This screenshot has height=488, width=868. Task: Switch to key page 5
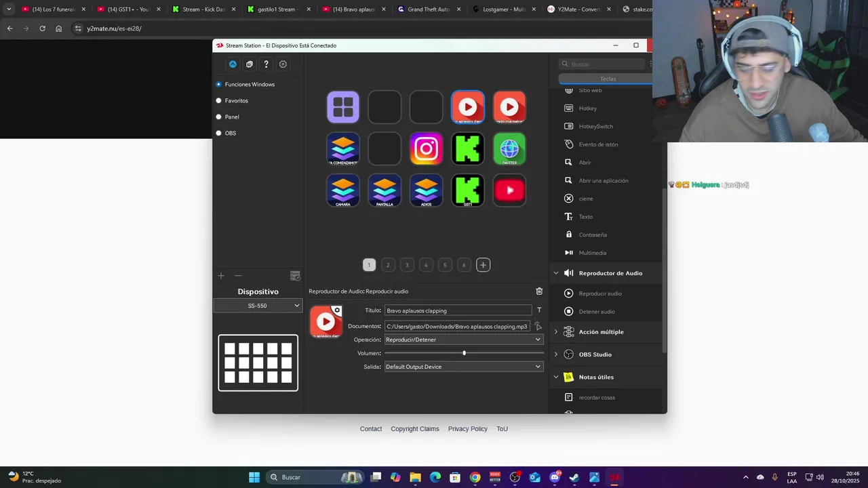(445, 265)
